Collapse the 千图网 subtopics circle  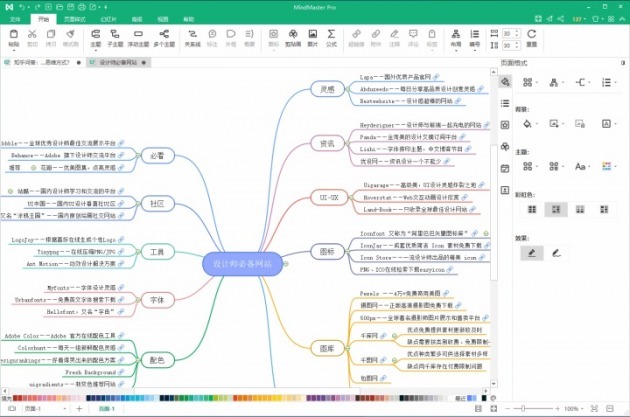[x=395, y=360]
